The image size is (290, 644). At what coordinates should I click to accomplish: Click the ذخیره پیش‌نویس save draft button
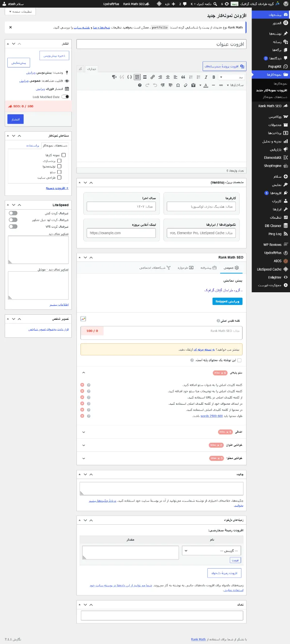pyautogui.click(x=54, y=55)
